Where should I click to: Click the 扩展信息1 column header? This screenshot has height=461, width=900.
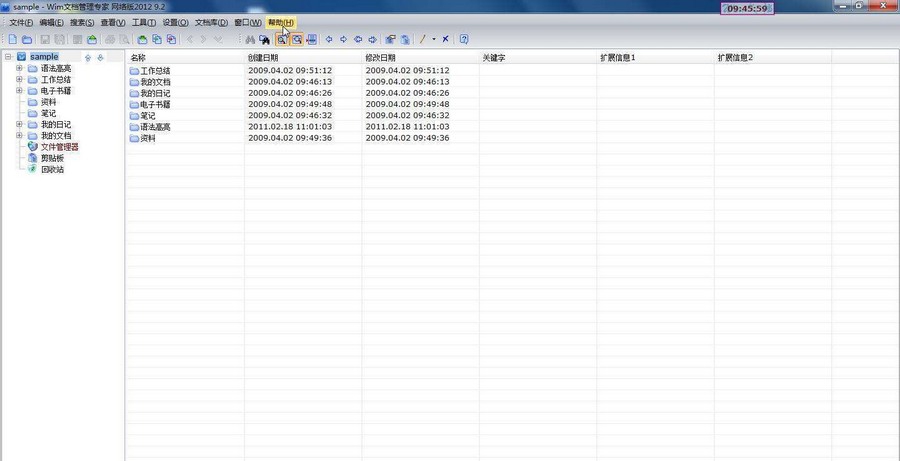655,58
